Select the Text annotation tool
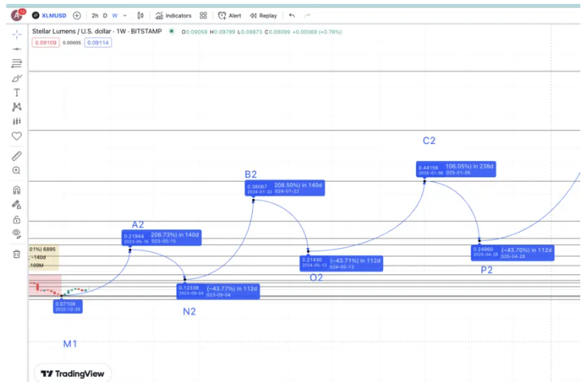Viewport: 588px width, 386px height. 16,92
